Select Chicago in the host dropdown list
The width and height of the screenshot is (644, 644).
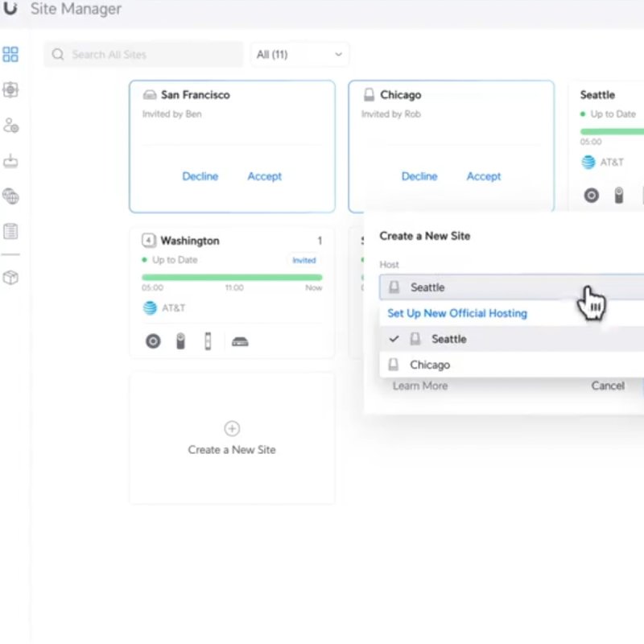[x=430, y=364]
